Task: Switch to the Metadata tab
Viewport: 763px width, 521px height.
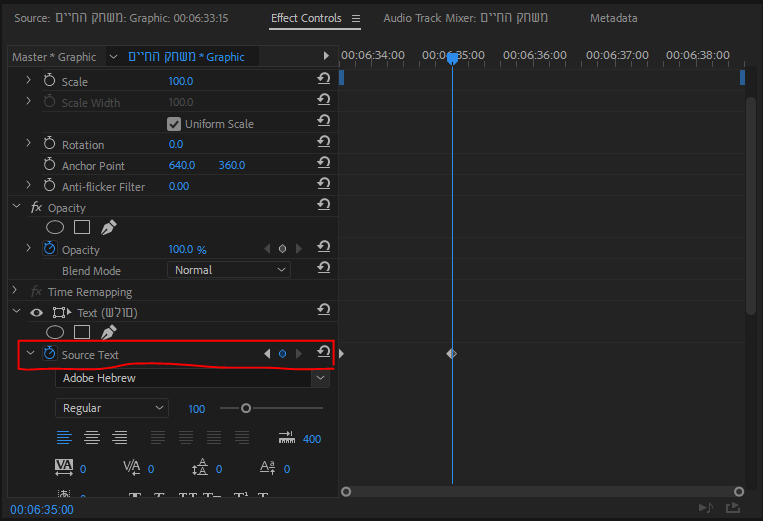Action: pyautogui.click(x=614, y=18)
